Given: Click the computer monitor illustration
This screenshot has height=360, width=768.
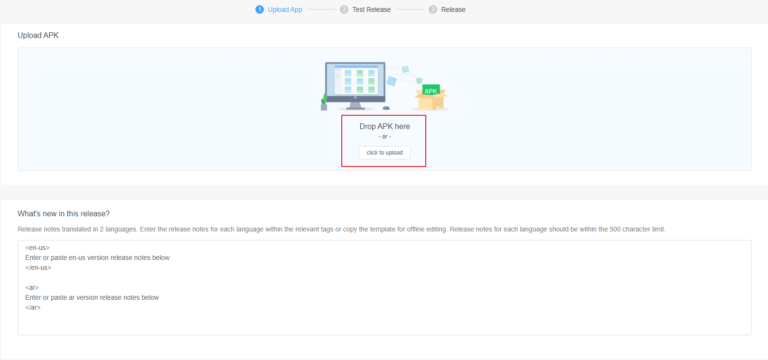Looking at the screenshot, I should tap(355, 86).
